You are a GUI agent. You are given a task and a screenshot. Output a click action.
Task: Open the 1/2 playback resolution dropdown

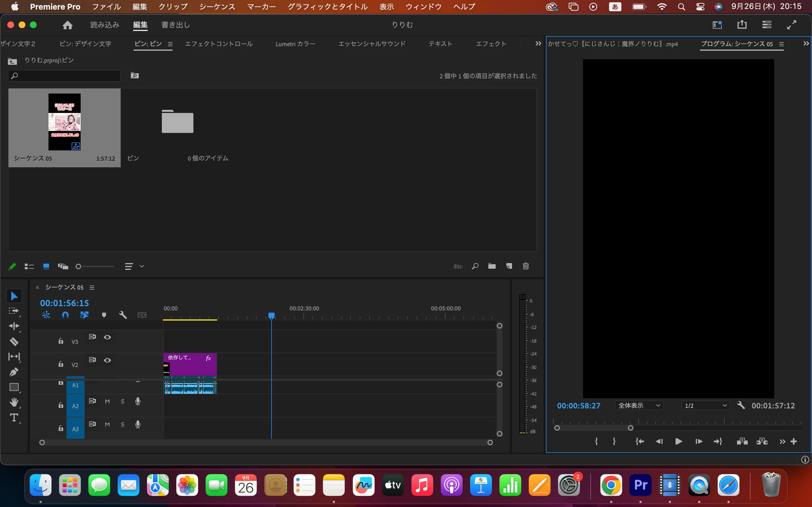pyautogui.click(x=705, y=406)
